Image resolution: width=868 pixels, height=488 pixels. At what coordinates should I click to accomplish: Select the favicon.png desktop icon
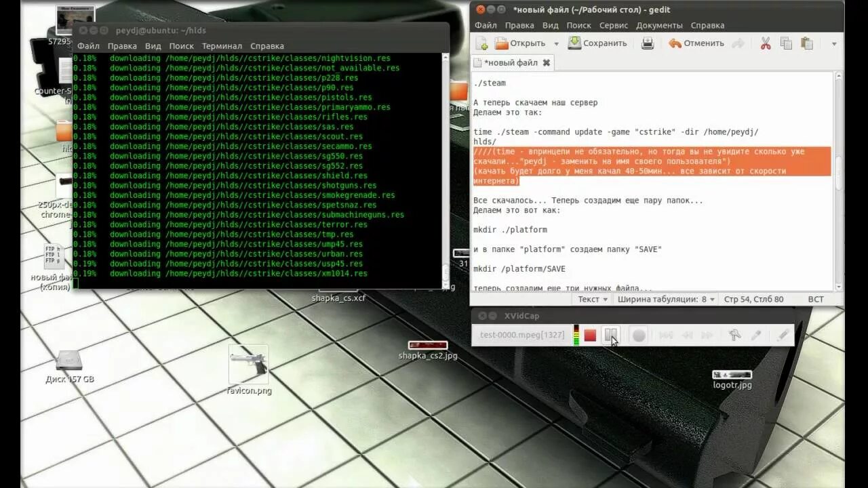(x=249, y=369)
